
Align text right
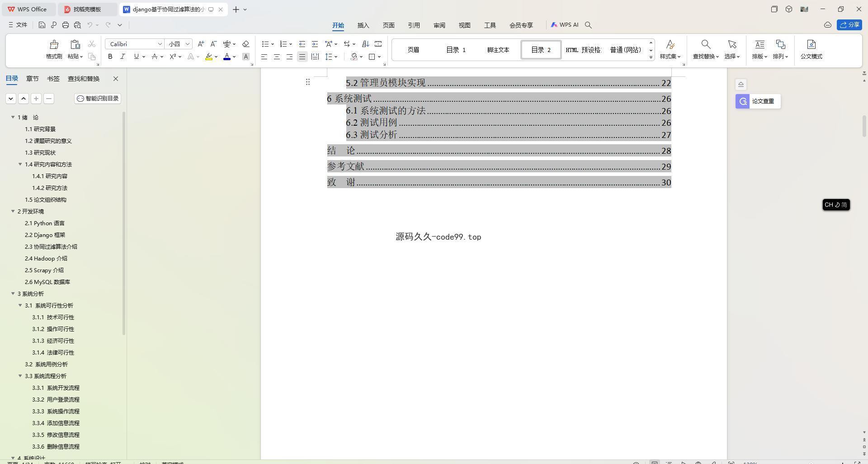point(289,57)
